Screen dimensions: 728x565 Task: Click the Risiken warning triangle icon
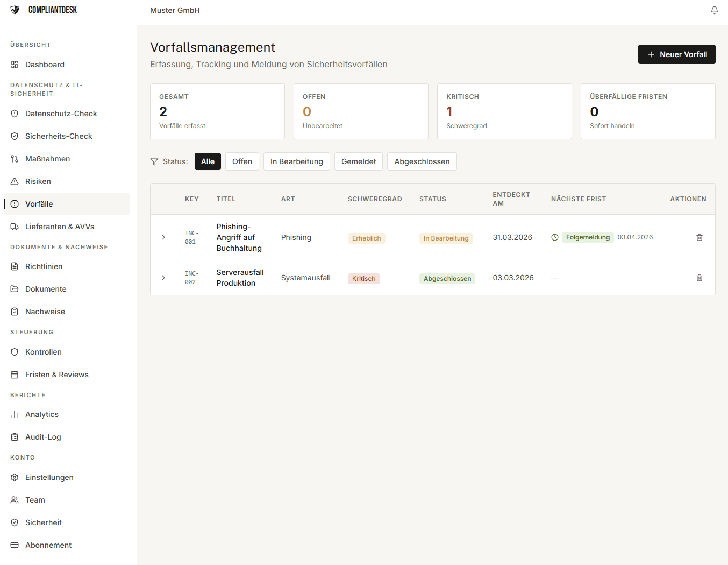point(15,181)
